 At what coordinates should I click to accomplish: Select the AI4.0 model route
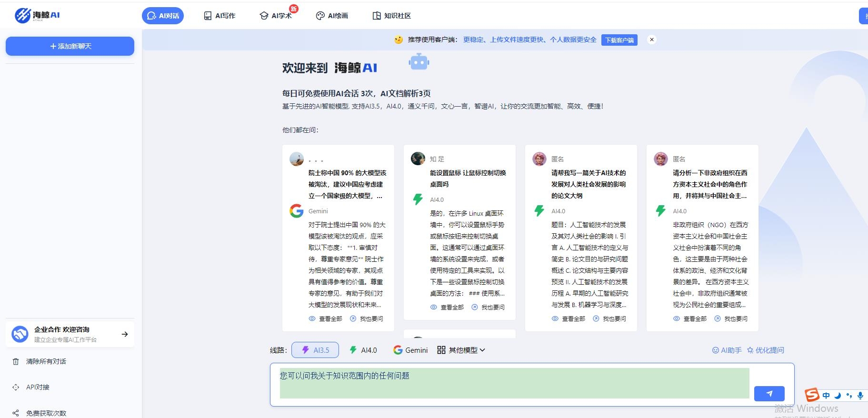tap(363, 350)
